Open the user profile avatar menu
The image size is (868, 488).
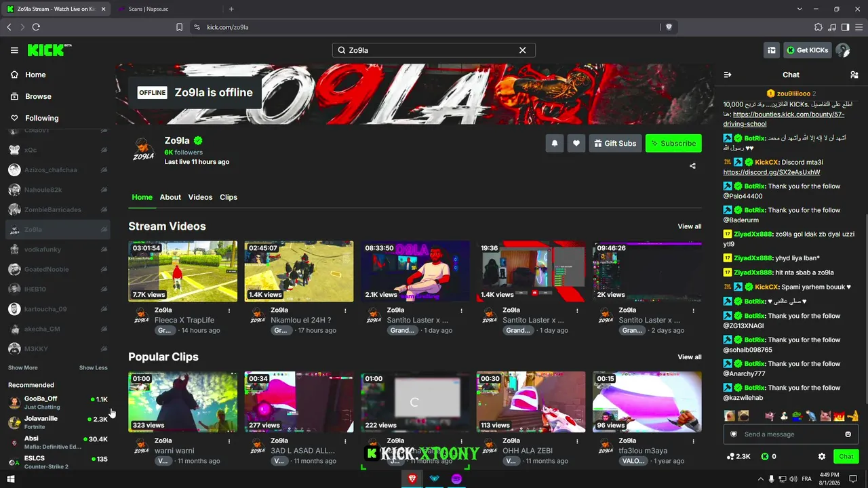coord(843,50)
